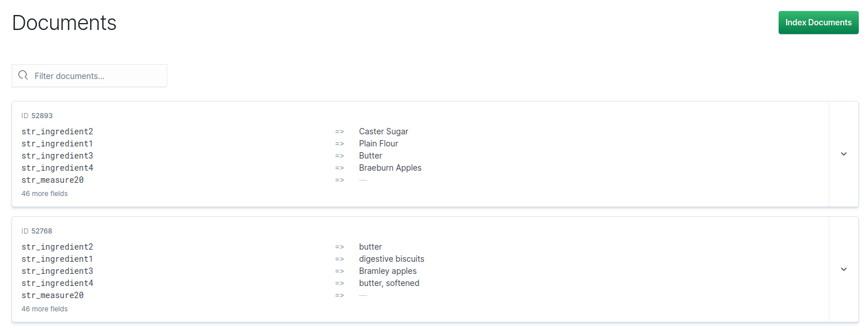Click the Documents page heading
This screenshot has height=335, width=868.
click(x=64, y=22)
